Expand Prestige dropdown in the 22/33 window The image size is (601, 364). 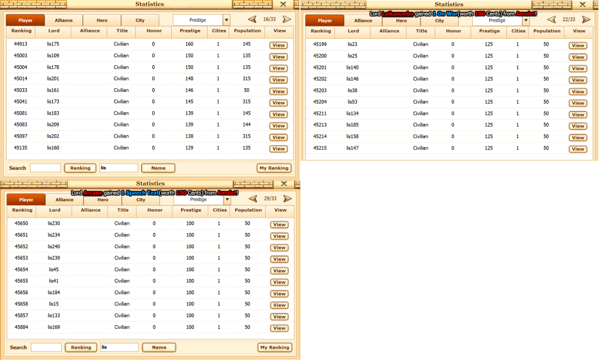(526, 21)
